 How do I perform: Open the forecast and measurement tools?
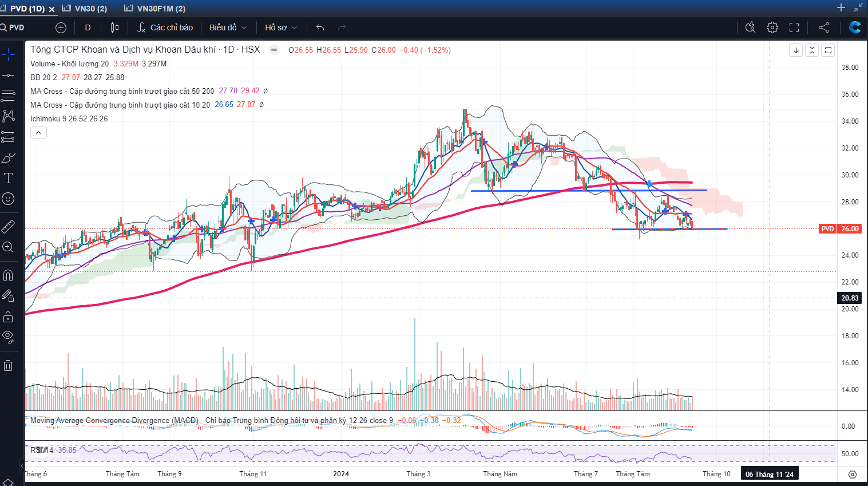point(8,137)
